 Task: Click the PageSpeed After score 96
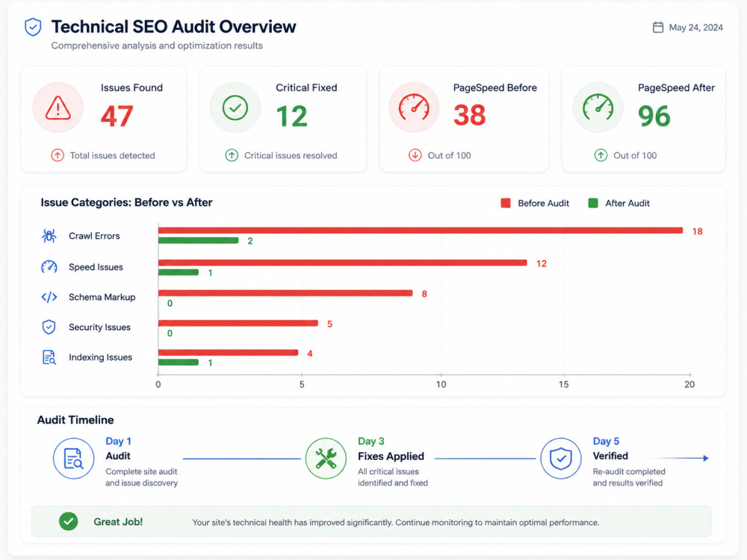pos(654,116)
